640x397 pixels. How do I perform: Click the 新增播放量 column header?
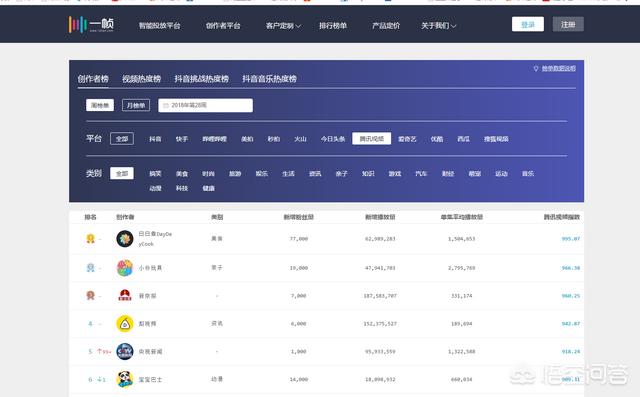[x=380, y=217]
